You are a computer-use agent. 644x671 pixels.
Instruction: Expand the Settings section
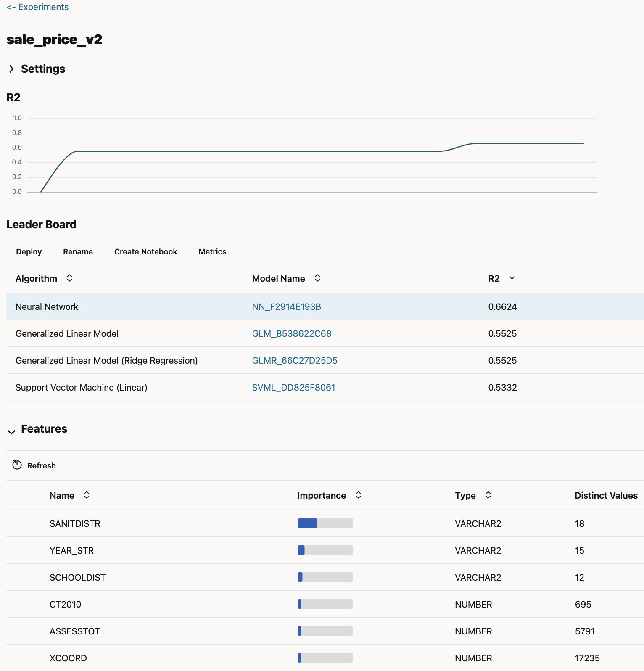coord(11,69)
